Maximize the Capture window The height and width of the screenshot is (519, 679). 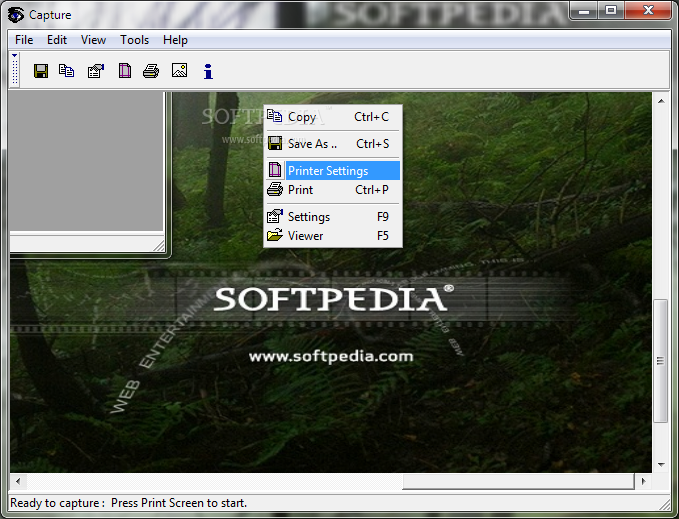click(x=611, y=10)
